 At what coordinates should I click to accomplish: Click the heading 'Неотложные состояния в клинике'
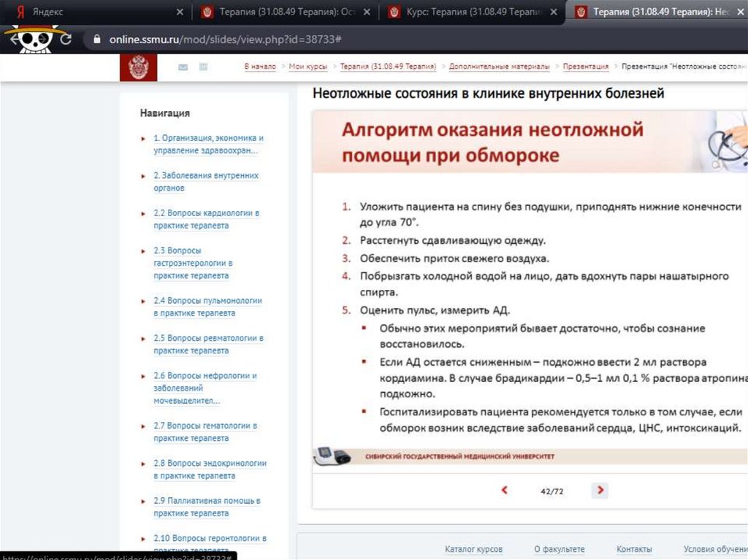(488, 93)
